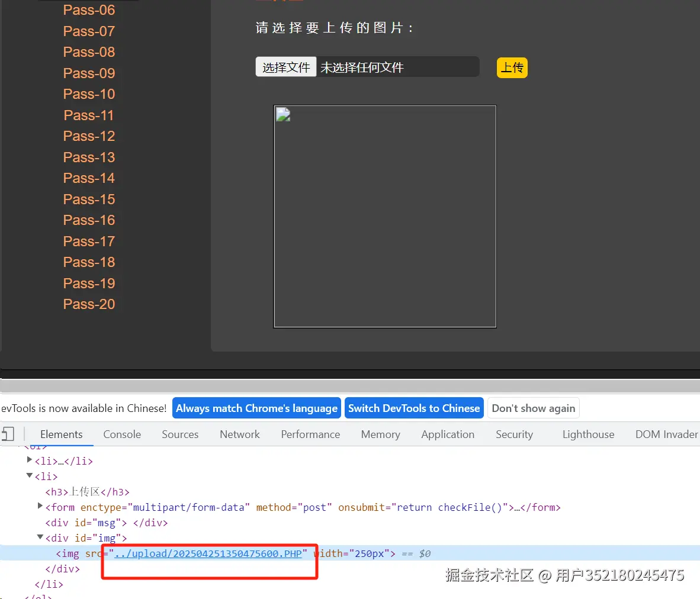Open the Pass-12 link
The width and height of the screenshot is (700, 599).
[x=89, y=136]
